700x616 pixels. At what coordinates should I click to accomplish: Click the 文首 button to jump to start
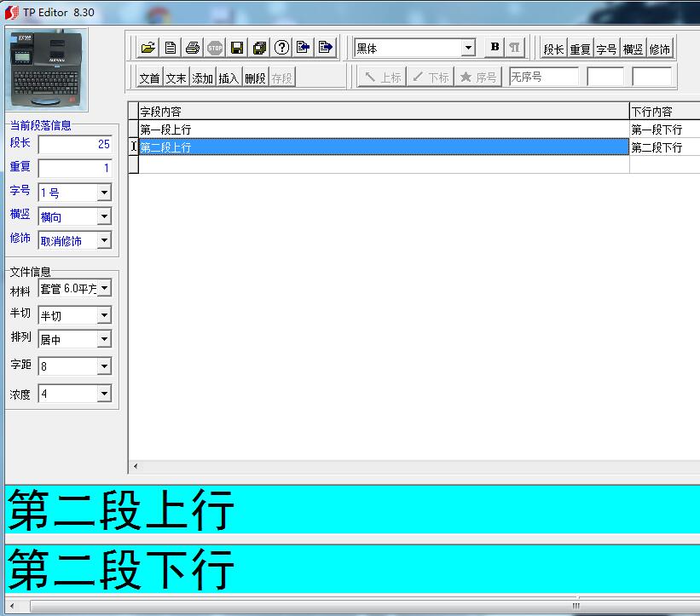click(150, 77)
